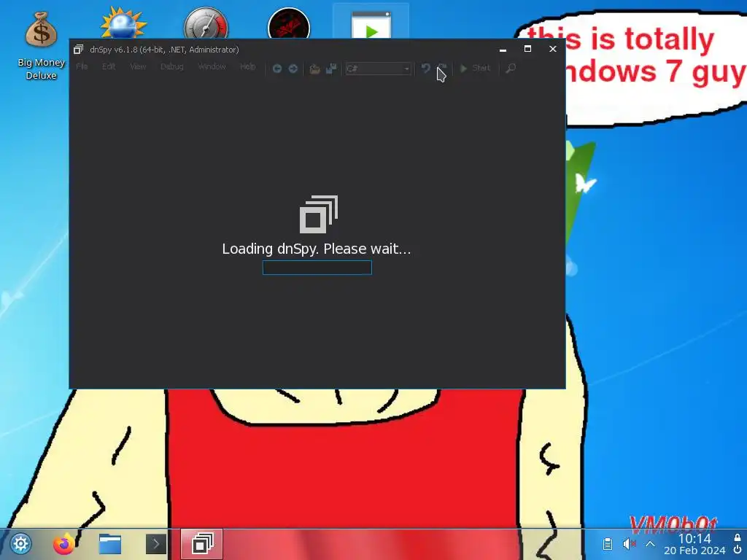
Task: Open the File menu in dnSpy
Action: coord(82,66)
